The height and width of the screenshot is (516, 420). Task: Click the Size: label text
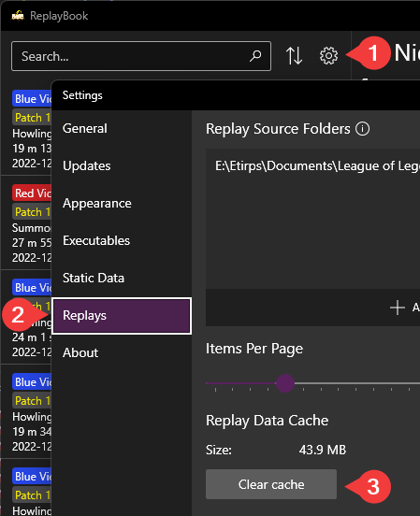(x=219, y=450)
